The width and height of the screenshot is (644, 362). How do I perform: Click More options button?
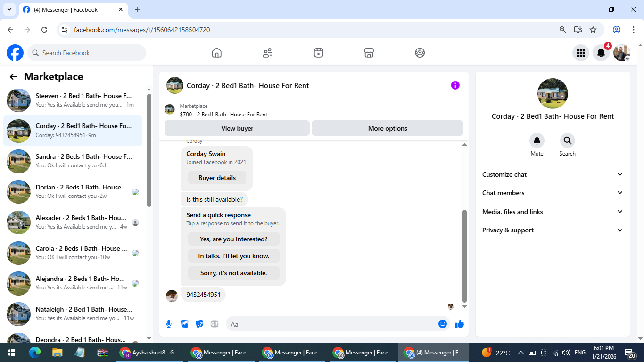pos(388,128)
